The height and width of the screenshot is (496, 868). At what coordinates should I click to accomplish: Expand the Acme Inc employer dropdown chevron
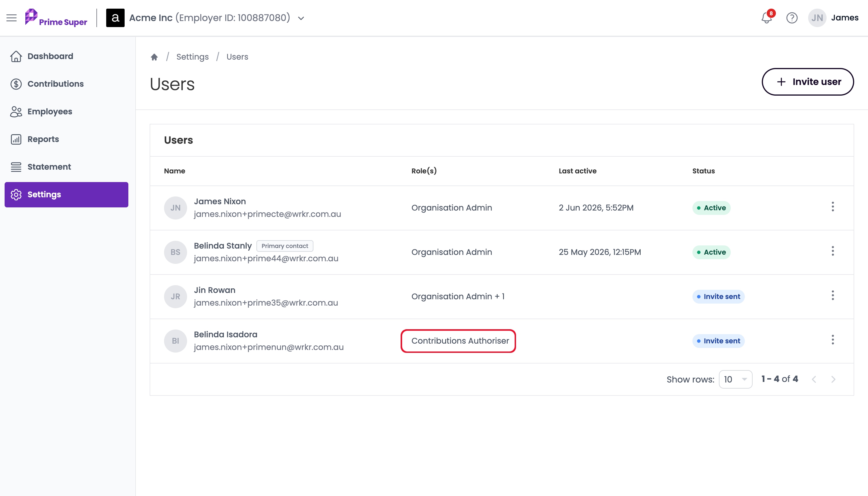tap(301, 18)
